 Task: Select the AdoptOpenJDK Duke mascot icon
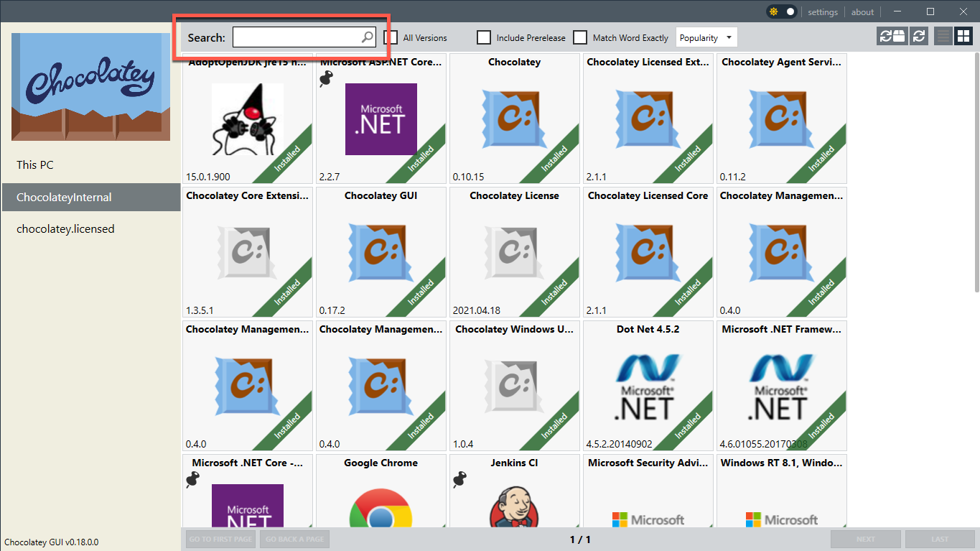point(247,119)
